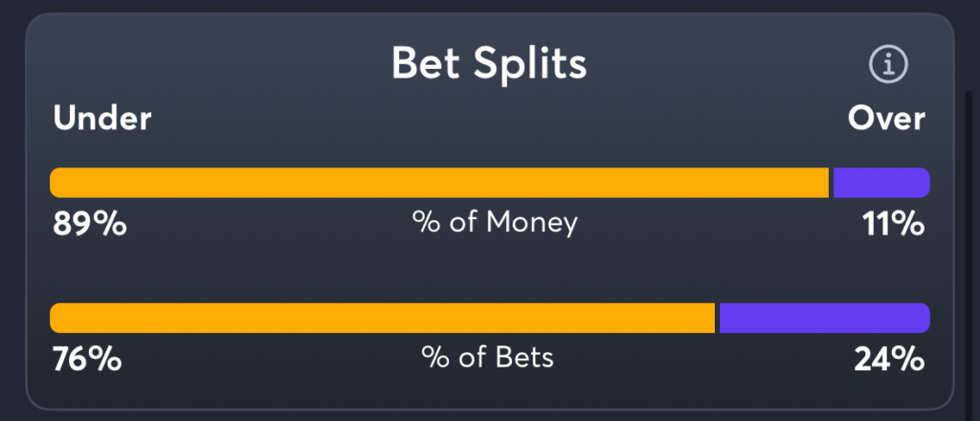Open the Bet Splits info icon
The height and width of the screenshot is (421, 980).
tap(888, 64)
